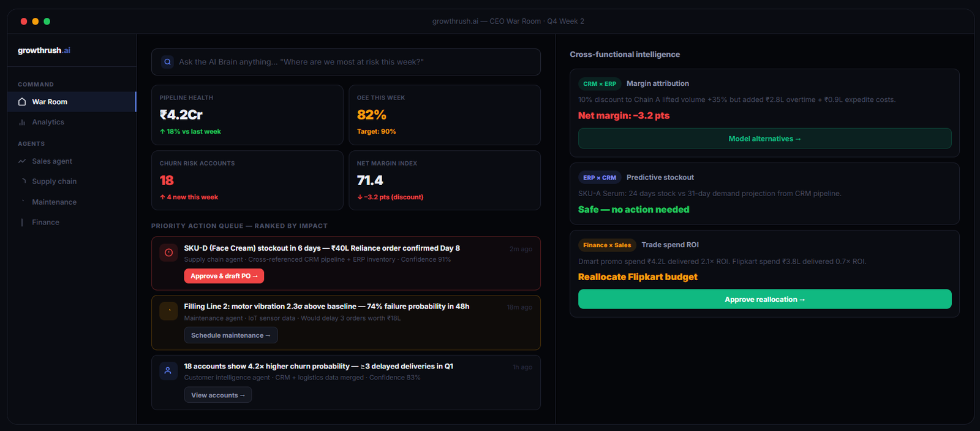Click the Supply chain agent Confidence 91% line
Image resolution: width=980 pixels, height=431 pixels.
tap(317, 259)
